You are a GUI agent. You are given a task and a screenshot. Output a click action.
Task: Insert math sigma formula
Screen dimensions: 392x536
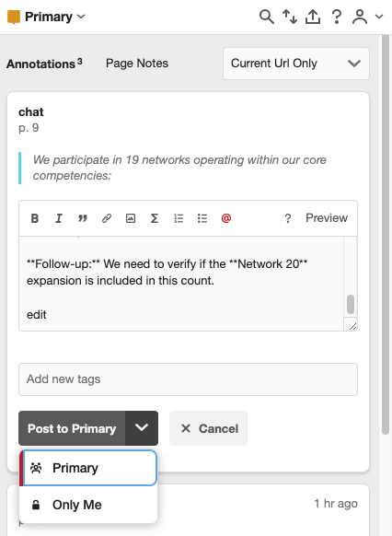[x=155, y=218]
